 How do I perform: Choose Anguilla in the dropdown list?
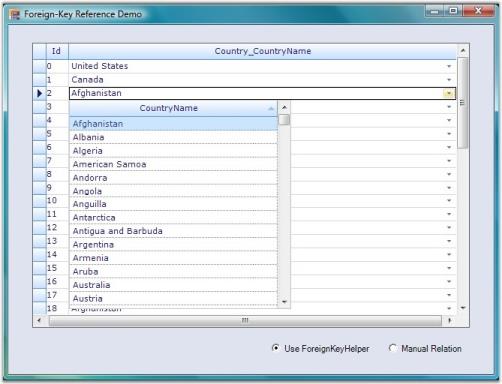pyautogui.click(x=173, y=204)
